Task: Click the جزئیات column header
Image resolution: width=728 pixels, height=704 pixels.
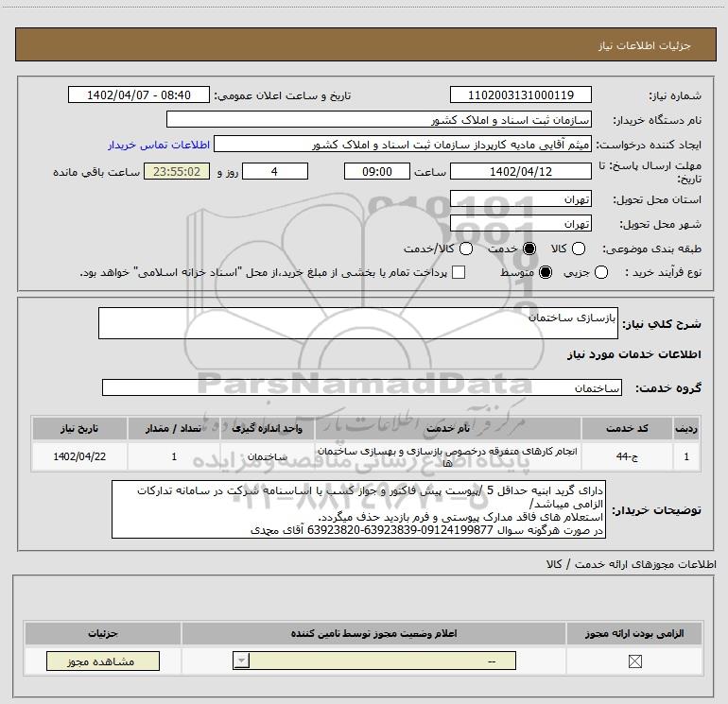Action: pyautogui.click(x=103, y=633)
